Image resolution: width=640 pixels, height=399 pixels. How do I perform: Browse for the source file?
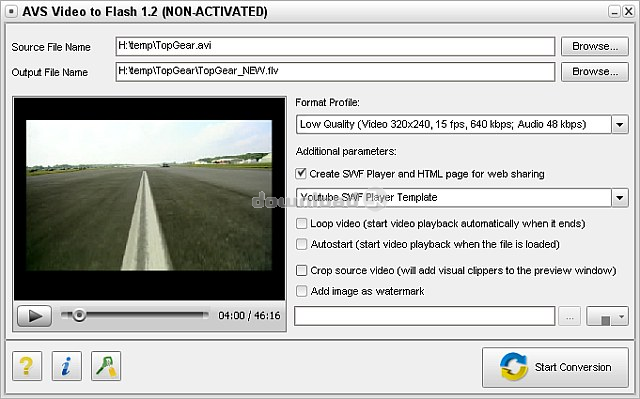(595, 47)
